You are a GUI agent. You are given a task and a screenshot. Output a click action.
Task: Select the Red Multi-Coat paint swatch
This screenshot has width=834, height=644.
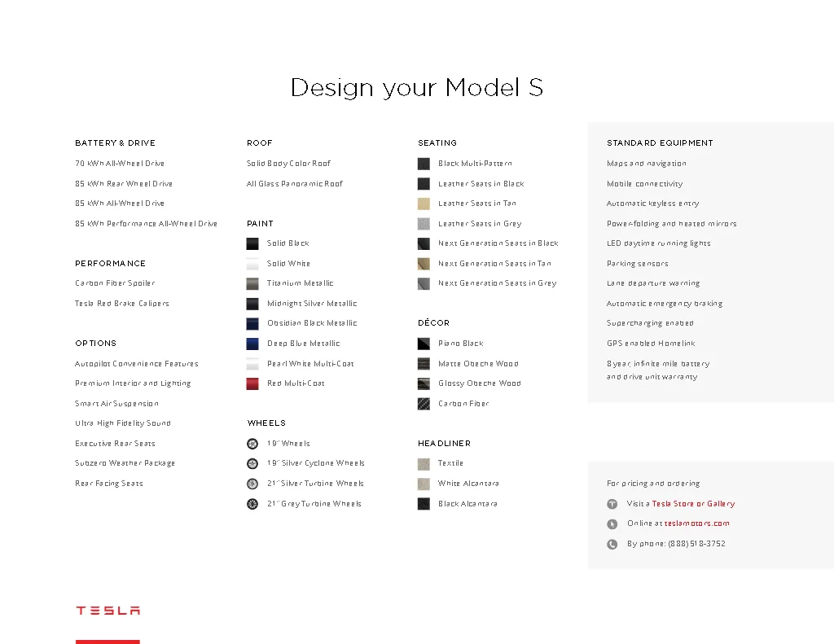[x=252, y=383]
